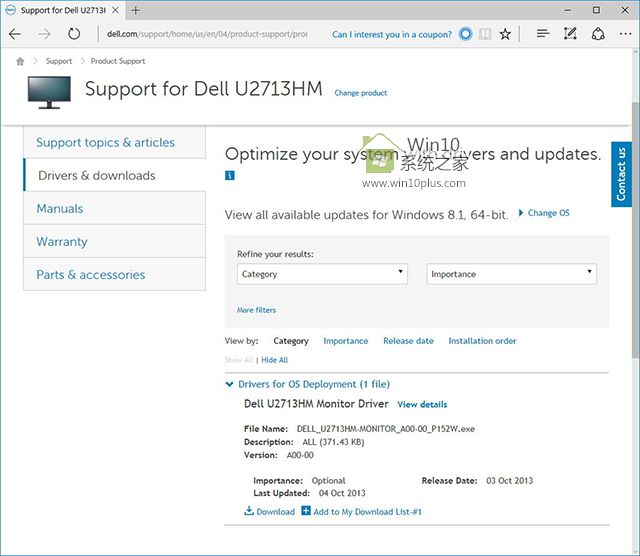Click the browser forward arrow
Image resolution: width=640 pixels, height=556 pixels.
pyautogui.click(x=44, y=34)
